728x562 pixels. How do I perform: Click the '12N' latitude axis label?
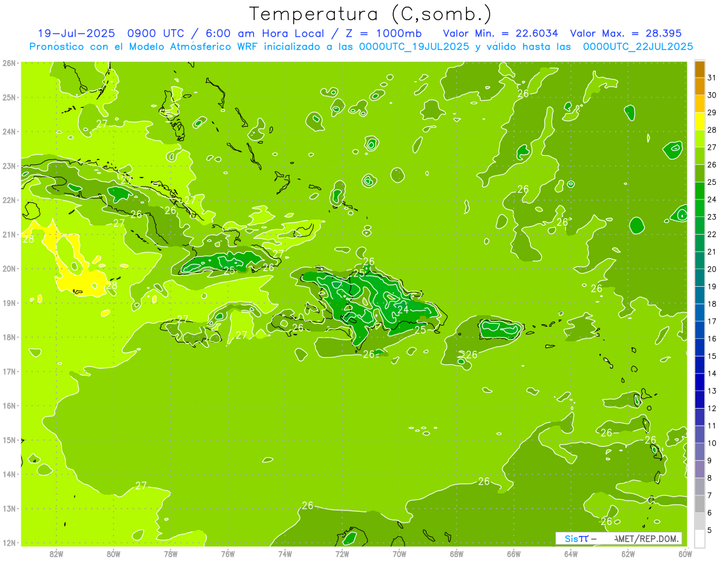tap(8, 543)
